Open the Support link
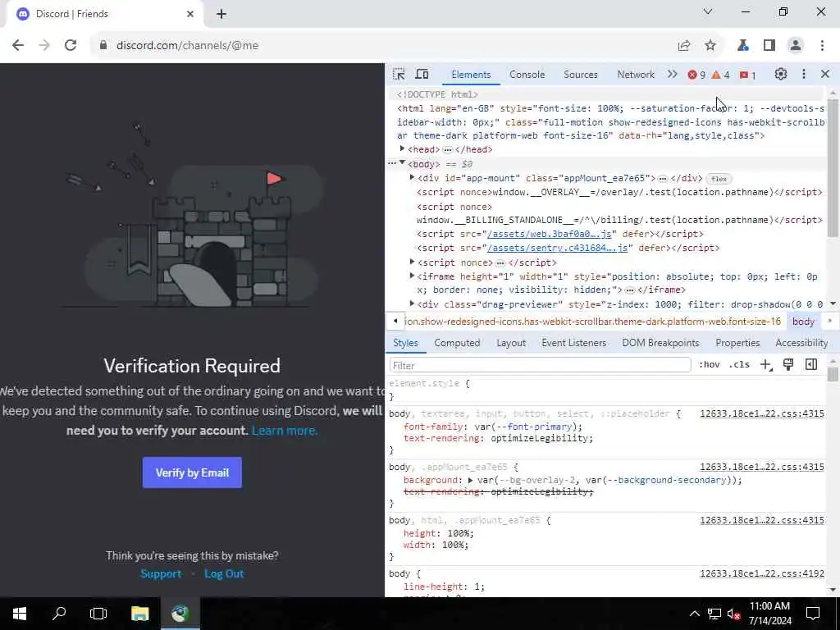This screenshot has width=840, height=630. (x=161, y=573)
